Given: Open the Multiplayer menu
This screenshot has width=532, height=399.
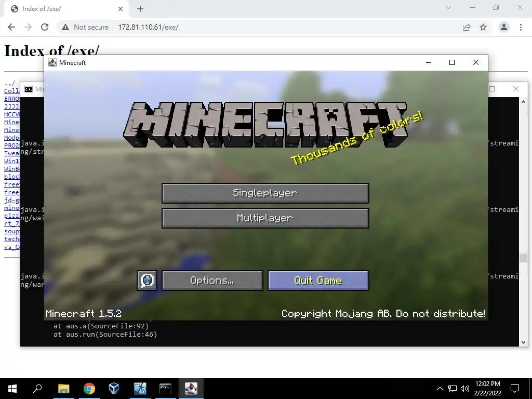Looking at the screenshot, I should click(x=265, y=218).
